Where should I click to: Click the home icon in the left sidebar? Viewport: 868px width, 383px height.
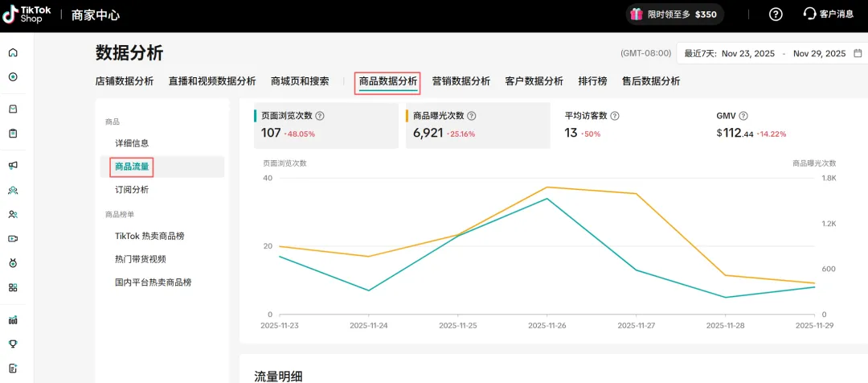click(13, 53)
